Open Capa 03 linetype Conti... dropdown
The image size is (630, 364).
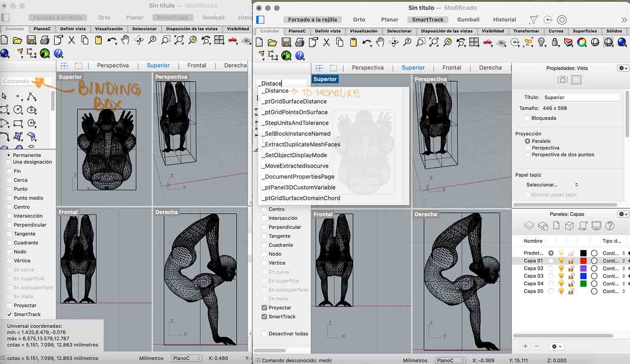(614, 276)
